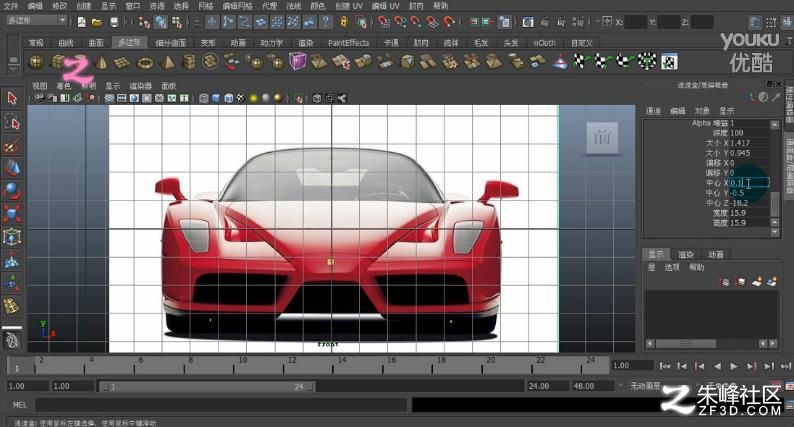Open the 文件 menu

[x=10, y=6]
